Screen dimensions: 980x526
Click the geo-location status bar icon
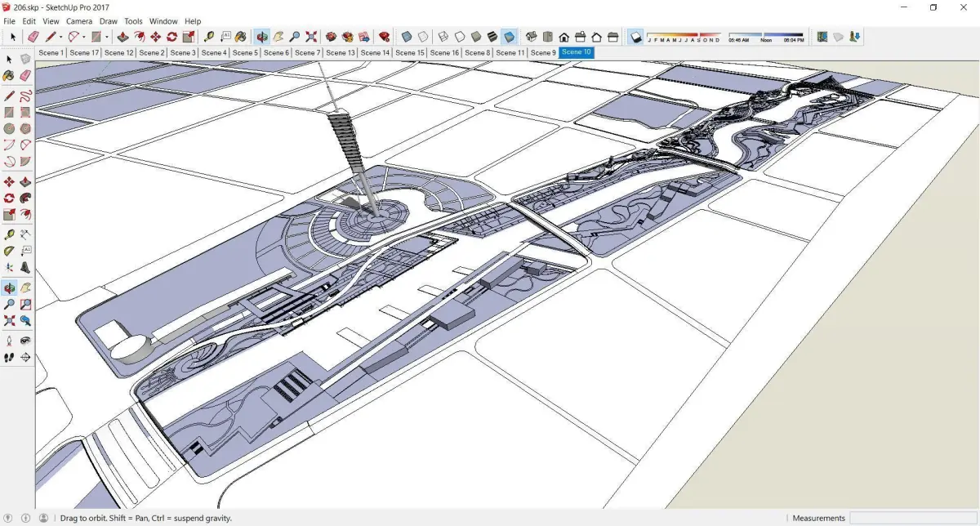10,518
